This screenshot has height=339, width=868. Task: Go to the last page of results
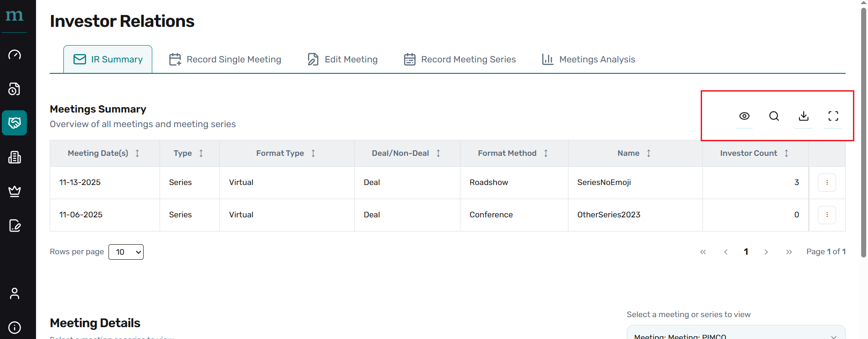pos(789,252)
